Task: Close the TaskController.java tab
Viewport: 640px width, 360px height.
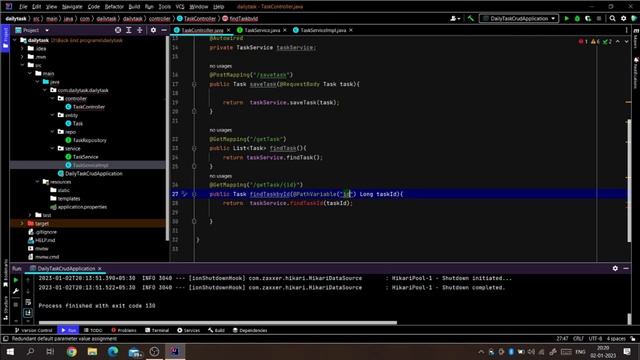Action: tap(229, 30)
